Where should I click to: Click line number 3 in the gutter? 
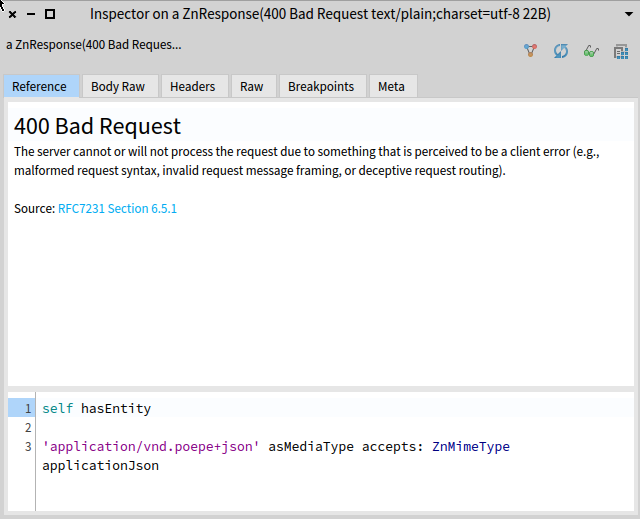pos(28,447)
